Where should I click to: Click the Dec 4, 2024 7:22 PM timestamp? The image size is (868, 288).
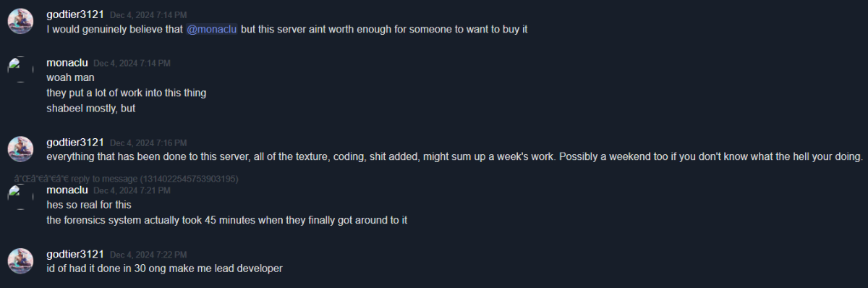(x=148, y=255)
